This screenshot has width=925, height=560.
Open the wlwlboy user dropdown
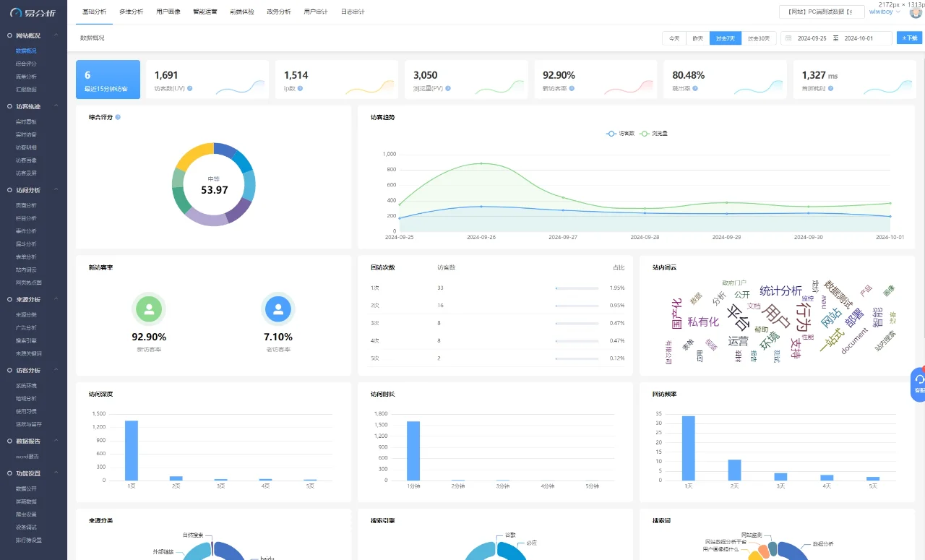pyautogui.click(x=885, y=12)
